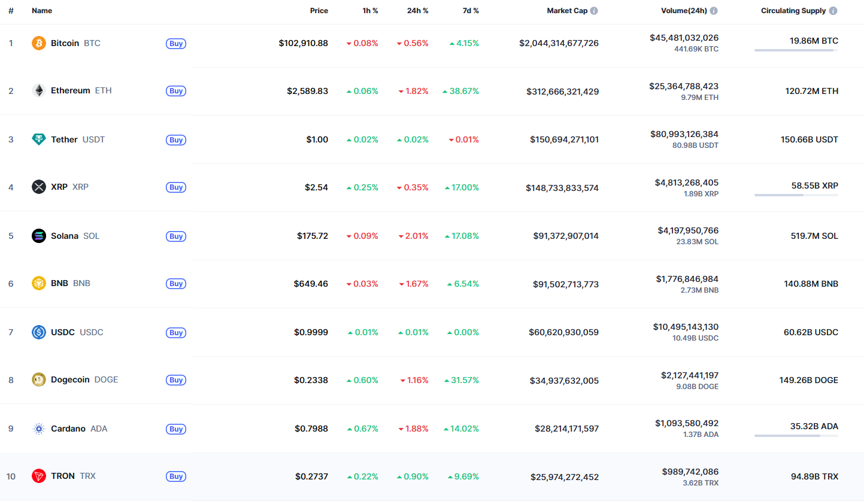Sort by the 24h % column header

coord(418,11)
